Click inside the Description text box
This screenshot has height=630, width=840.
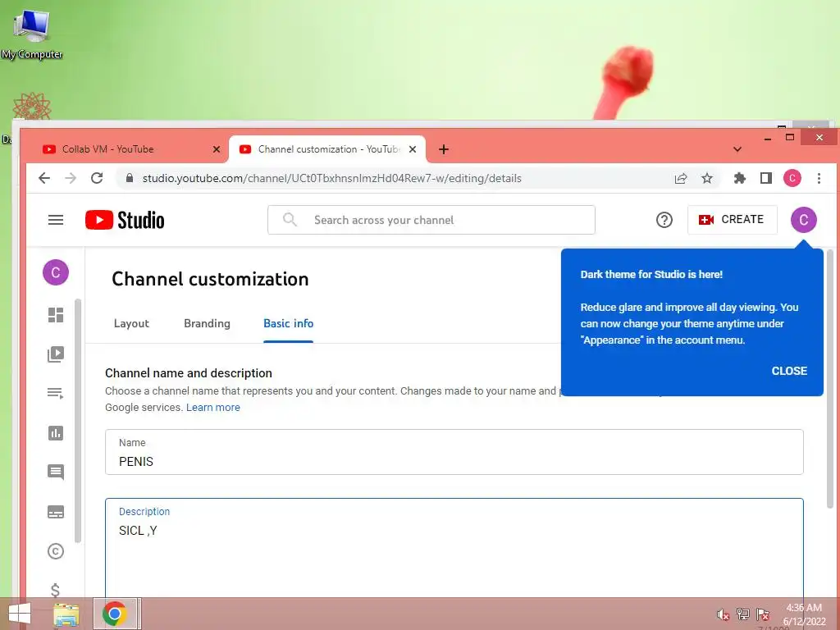coord(454,549)
